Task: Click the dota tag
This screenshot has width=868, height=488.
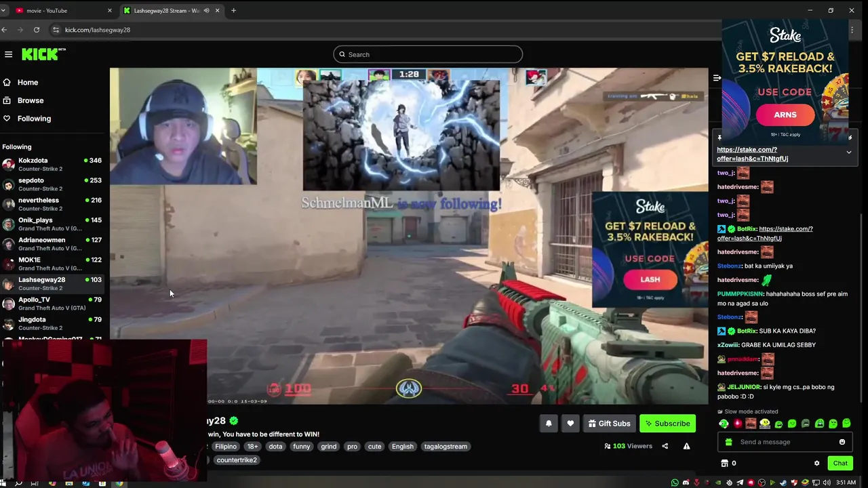Action: click(275, 447)
